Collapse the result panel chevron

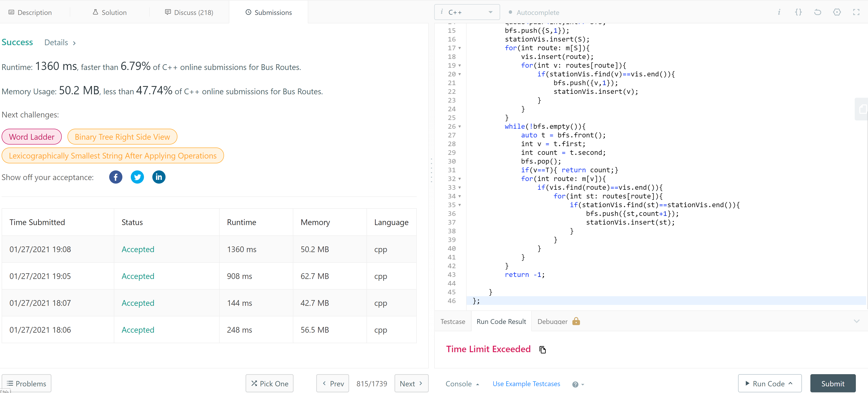[x=856, y=321]
